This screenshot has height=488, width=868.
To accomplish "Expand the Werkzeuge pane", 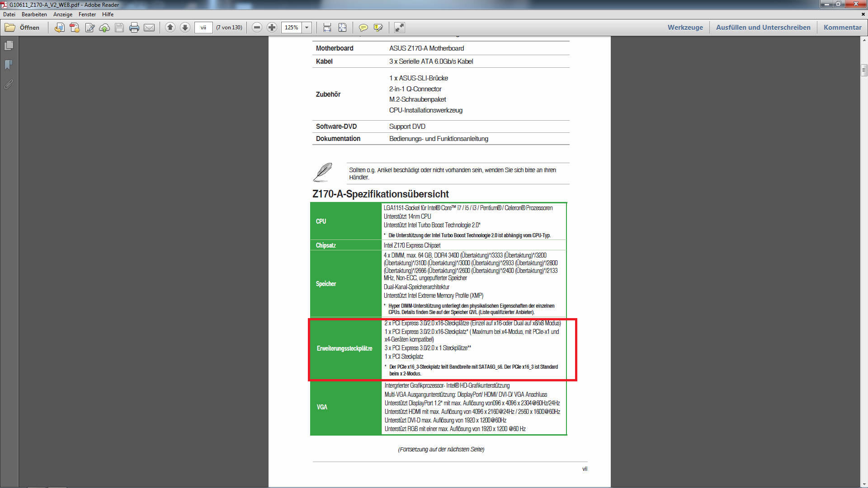I will (x=685, y=28).
